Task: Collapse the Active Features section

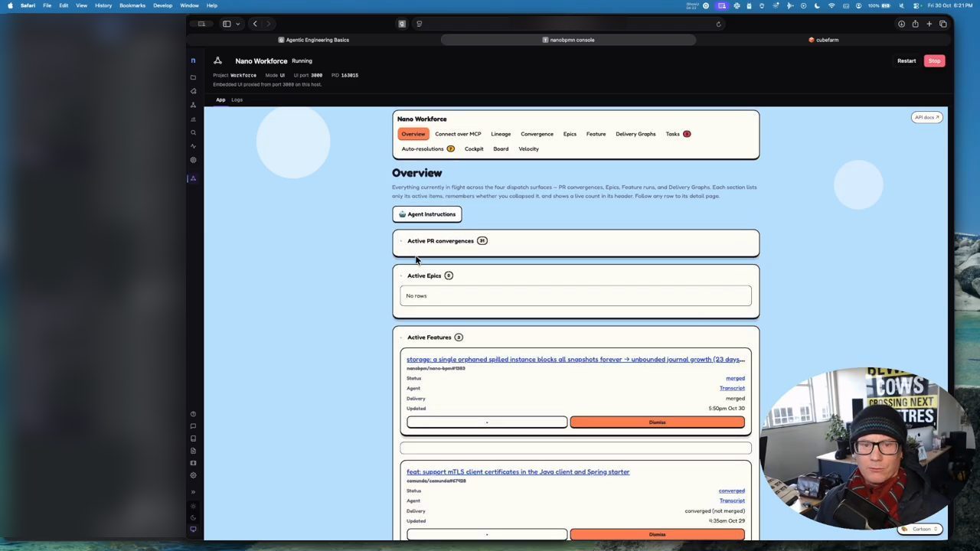Action: (400, 337)
